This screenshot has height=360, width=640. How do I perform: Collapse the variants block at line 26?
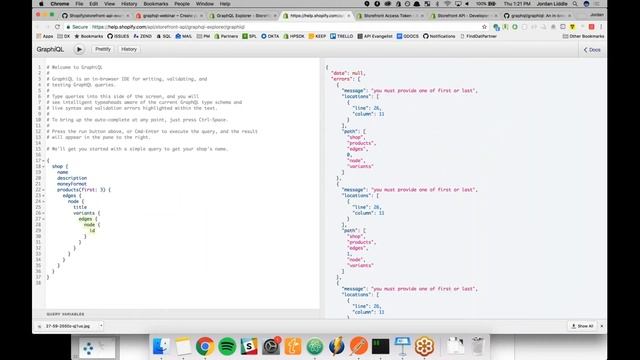[44, 213]
